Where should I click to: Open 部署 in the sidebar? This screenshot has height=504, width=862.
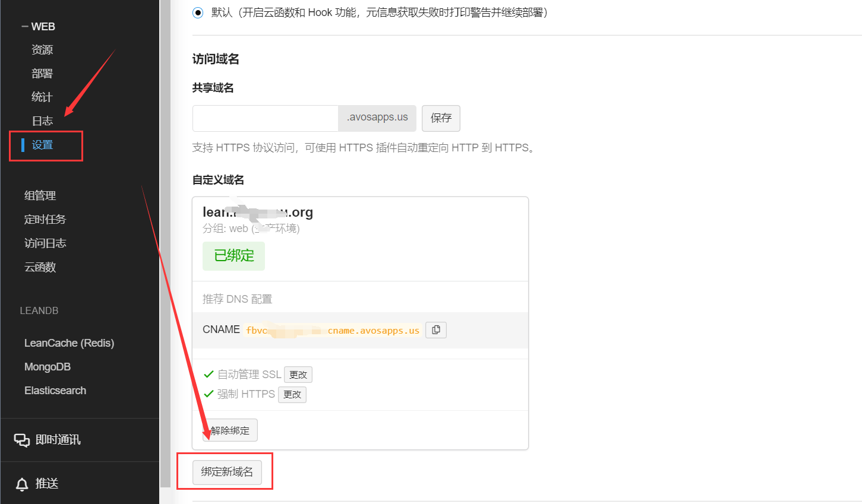point(42,74)
